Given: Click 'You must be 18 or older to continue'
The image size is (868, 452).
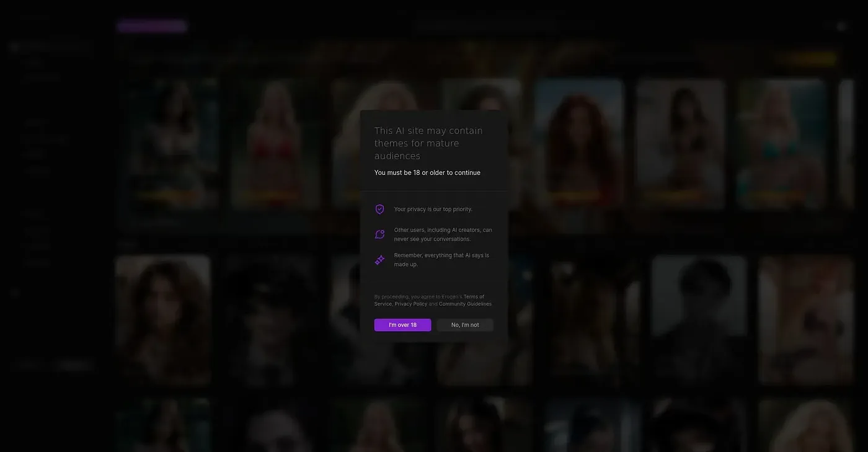Looking at the screenshot, I should point(427,172).
